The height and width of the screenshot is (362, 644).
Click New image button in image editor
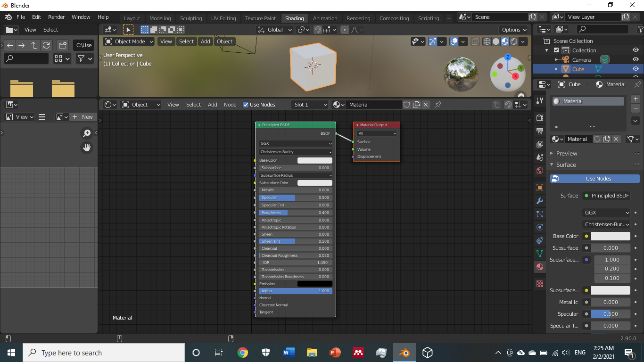(83, 117)
